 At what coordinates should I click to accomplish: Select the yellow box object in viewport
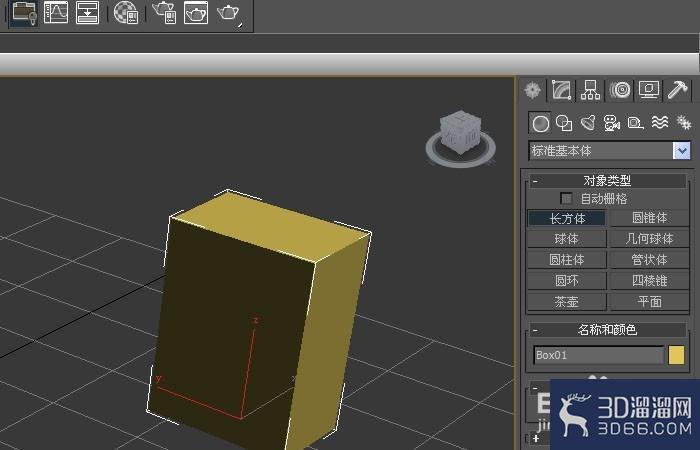(257, 321)
